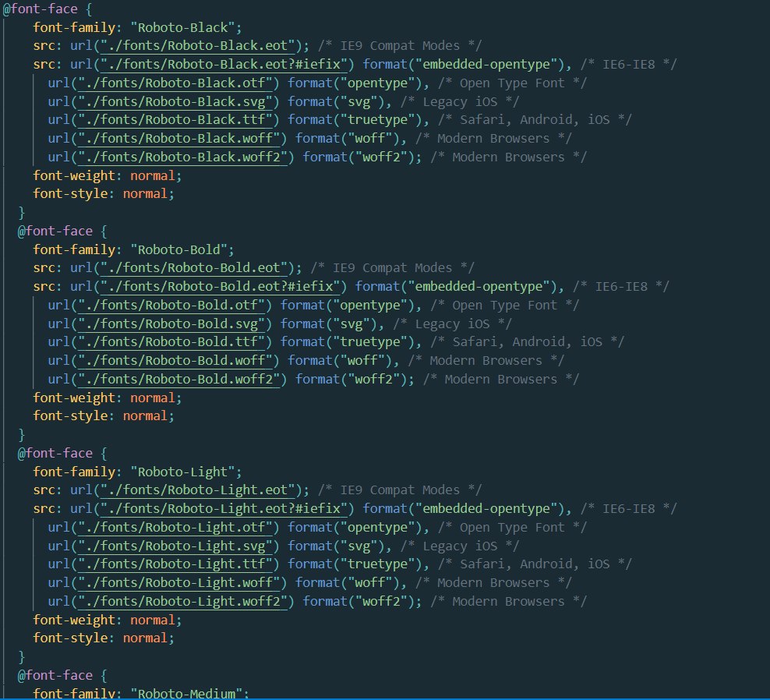
Task: Follow the Roboto-Black.otf font link
Action: pyautogui.click(x=175, y=83)
